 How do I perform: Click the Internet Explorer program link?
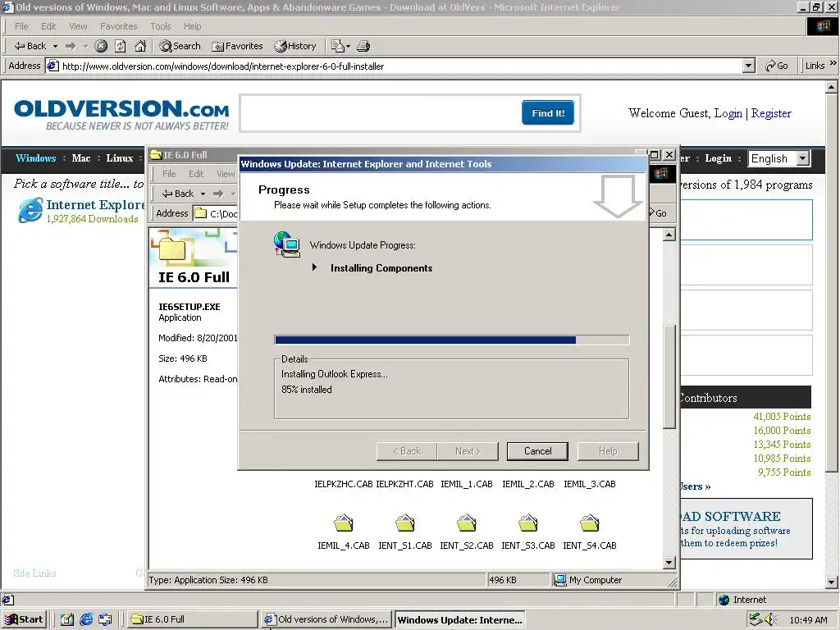coord(95,204)
